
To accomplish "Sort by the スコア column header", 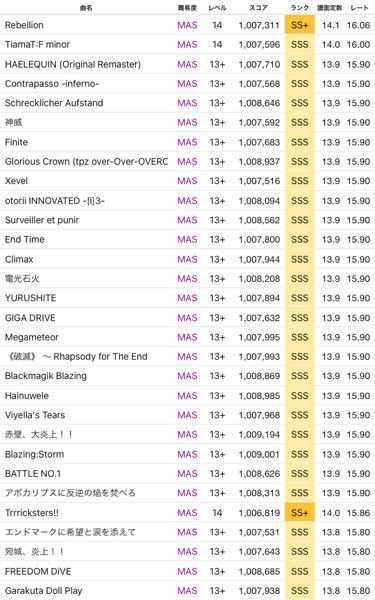I will pos(259,8).
